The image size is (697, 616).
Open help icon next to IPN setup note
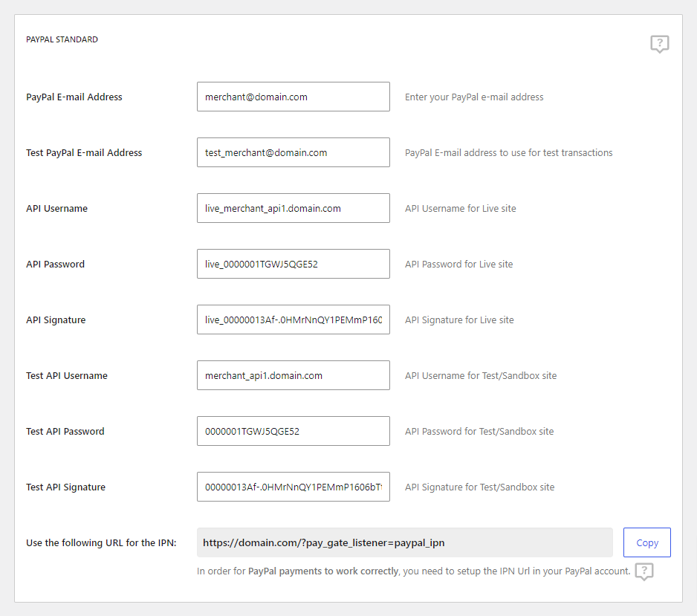(x=644, y=571)
